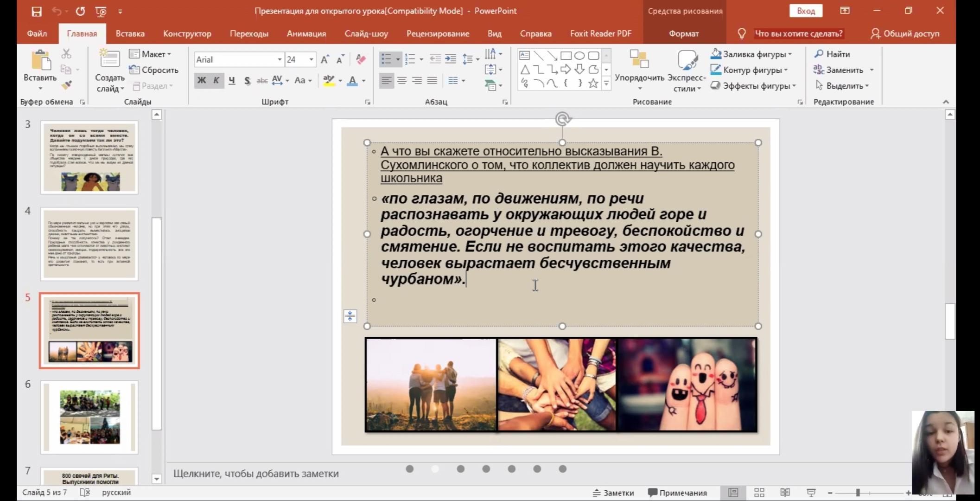Click the Format Painter brush icon
The height and width of the screenshot is (501, 980).
coord(66,85)
